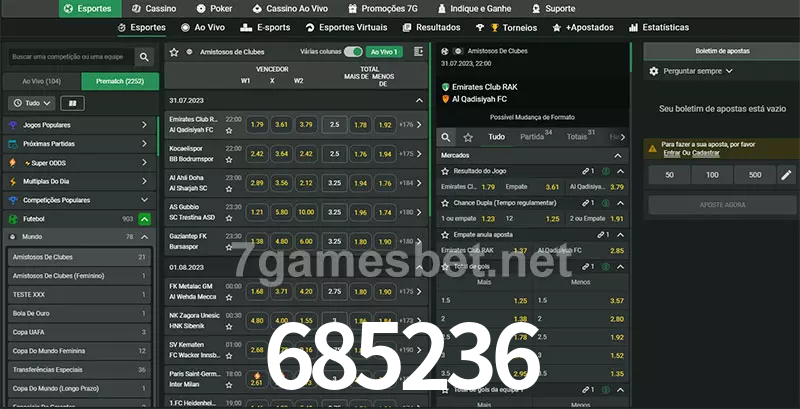Collapse the 31.07.2023 date section
The height and width of the screenshot is (409, 800).
pyautogui.click(x=419, y=101)
